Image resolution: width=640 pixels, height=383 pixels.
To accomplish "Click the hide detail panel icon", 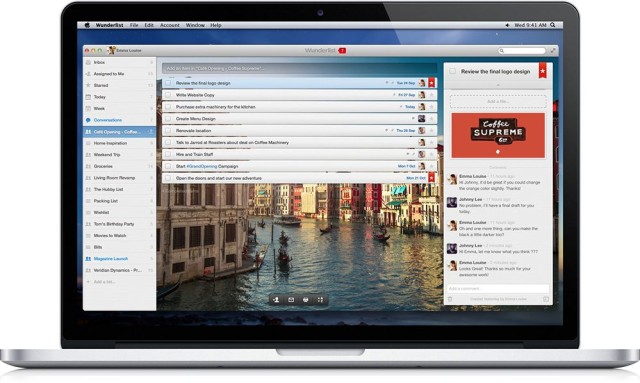I will click(x=546, y=299).
